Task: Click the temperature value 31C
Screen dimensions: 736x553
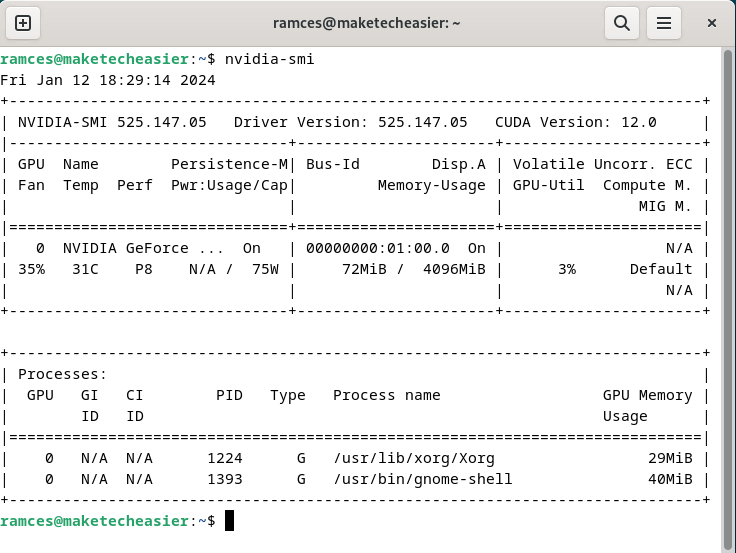Action: pos(85,269)
